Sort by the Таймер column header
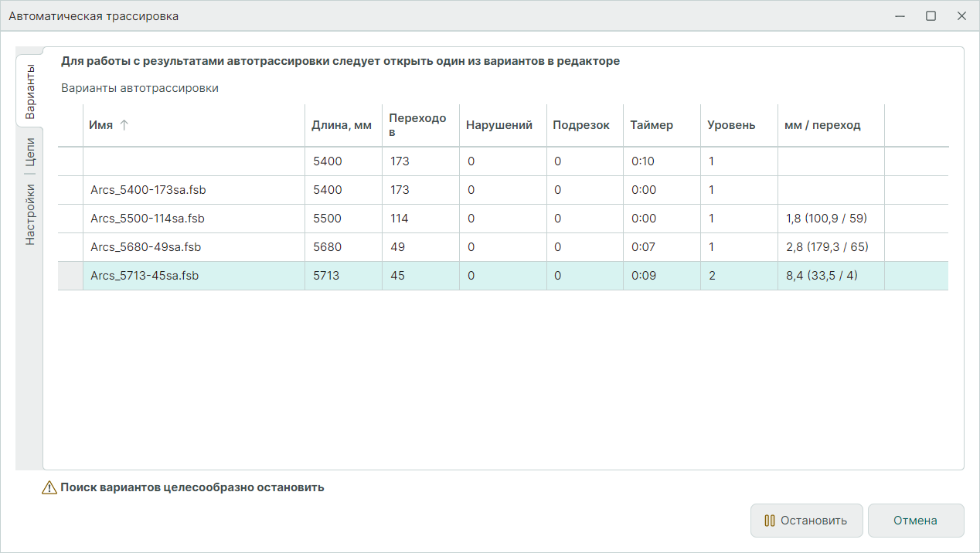This screenshot has height=553, width=980. tap(651, 125)
